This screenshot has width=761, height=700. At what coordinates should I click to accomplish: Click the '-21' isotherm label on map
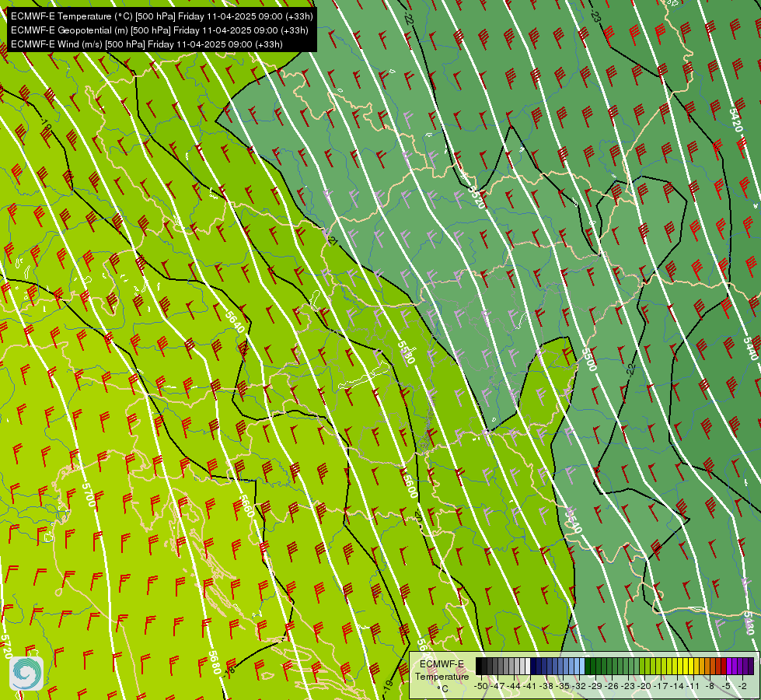(332, 240)
